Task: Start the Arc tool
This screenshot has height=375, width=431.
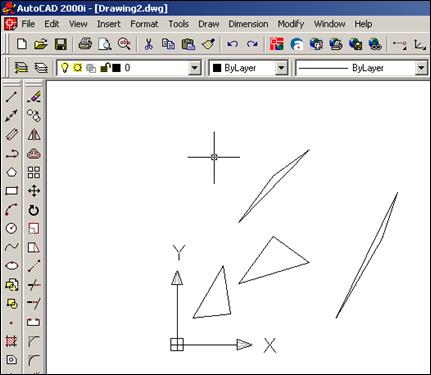Action: point(11,210)
